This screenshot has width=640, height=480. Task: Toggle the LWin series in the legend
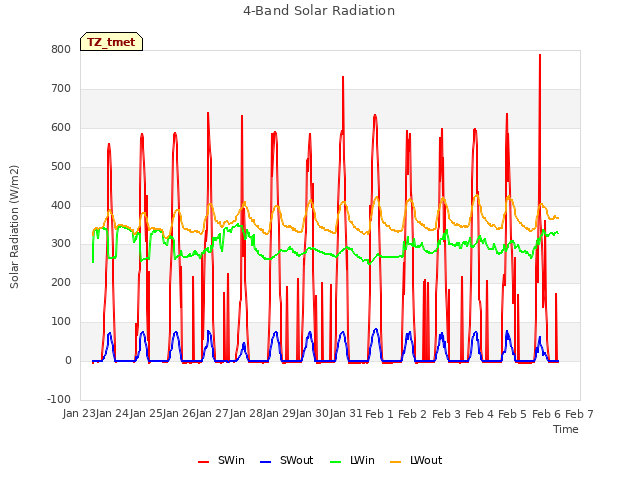[352, 460]
